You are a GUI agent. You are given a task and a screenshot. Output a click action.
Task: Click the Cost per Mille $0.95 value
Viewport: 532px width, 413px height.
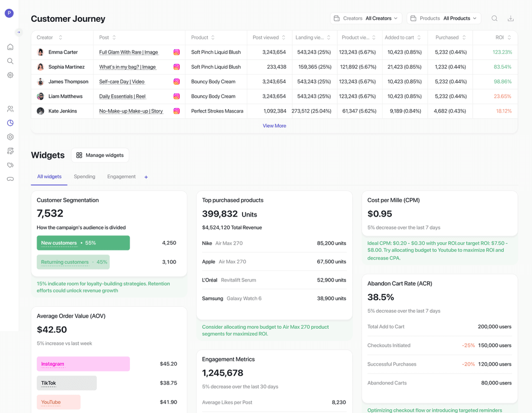coord(380,214)
